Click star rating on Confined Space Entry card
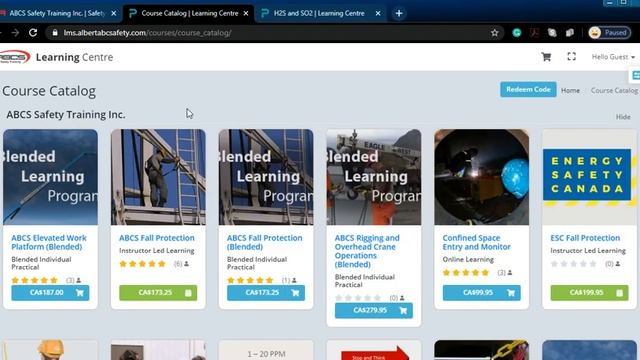The image size is (640, 360). (466, 273)
